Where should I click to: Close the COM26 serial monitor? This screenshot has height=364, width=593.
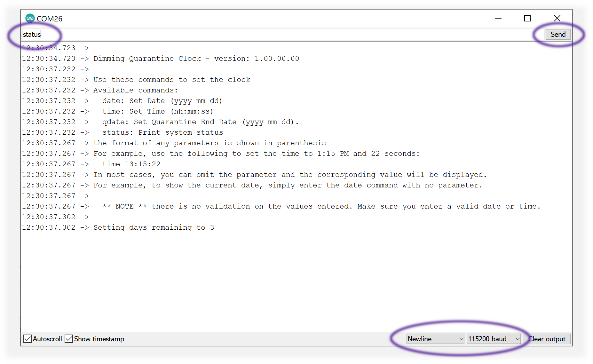click(557, 18)
